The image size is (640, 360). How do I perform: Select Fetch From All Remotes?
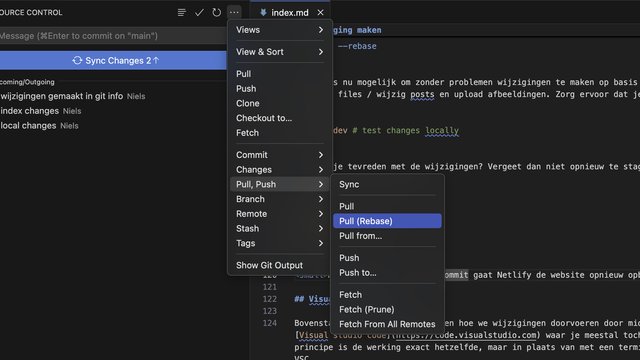click(387, 324)
